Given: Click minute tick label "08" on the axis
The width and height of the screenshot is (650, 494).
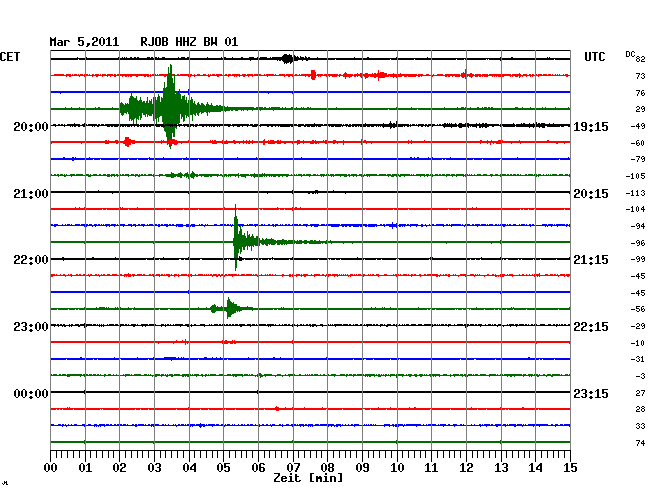Looking at the screenshot, I should [327, 468].
